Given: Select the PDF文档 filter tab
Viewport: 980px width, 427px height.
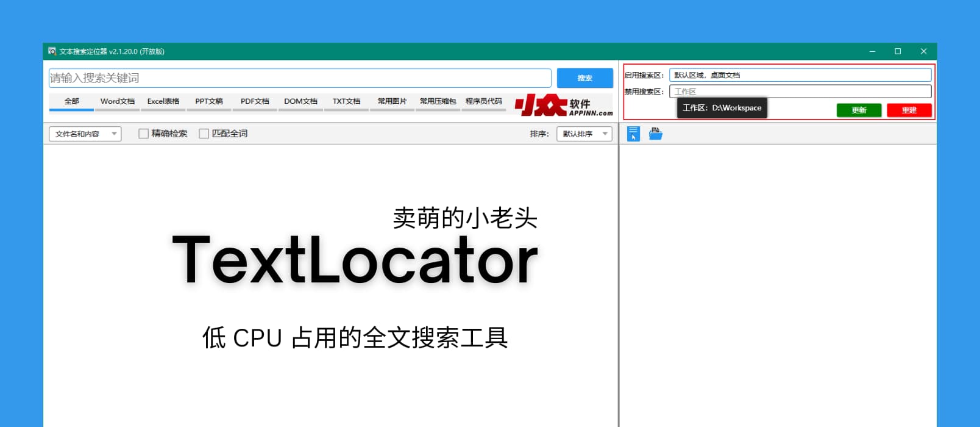Looking at the screenshot, I should (255, 101).
